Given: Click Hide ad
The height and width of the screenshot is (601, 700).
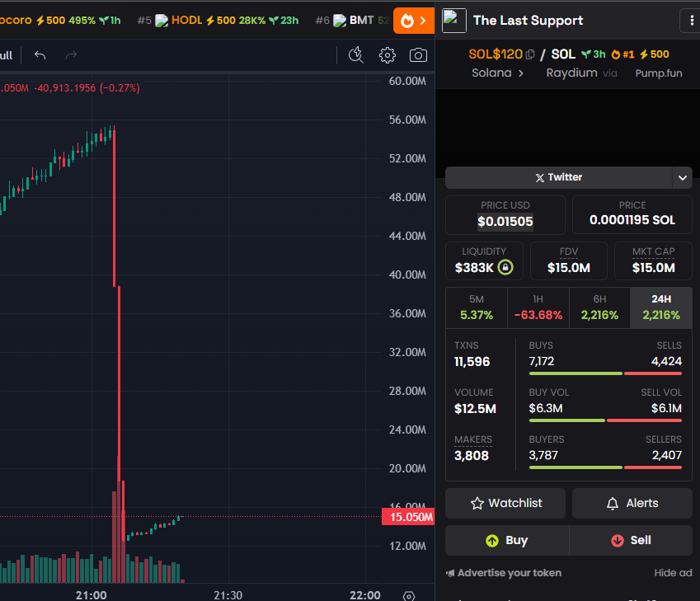Looking at the screenshot, I should [673, 573].
